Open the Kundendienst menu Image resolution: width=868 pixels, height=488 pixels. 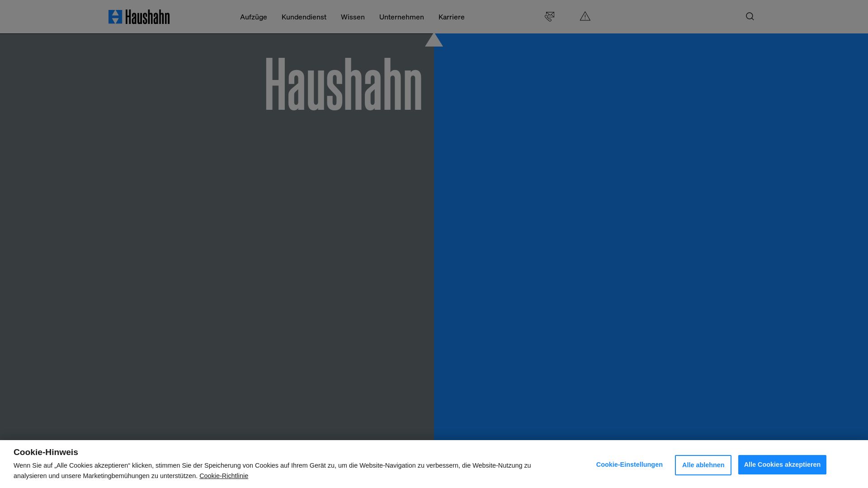click(x=304, y=17)
